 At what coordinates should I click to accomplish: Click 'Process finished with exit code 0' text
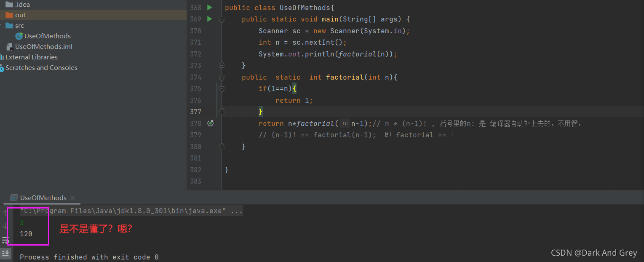(x=89, y=257)
